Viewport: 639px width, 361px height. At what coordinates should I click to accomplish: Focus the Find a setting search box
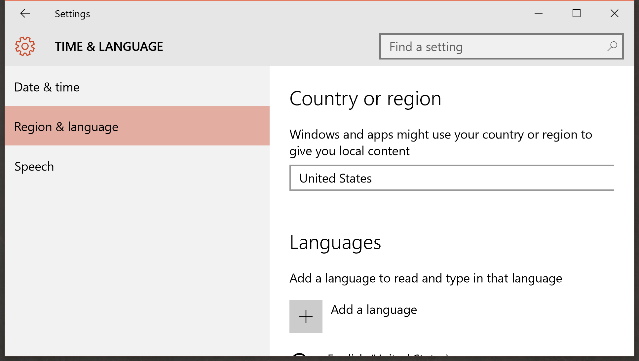[501, 46]
